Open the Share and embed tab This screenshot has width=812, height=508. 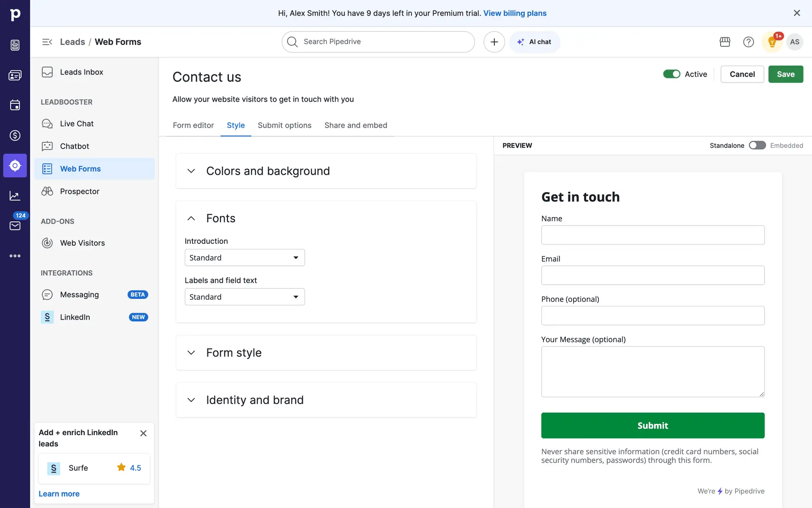point(355,125)
